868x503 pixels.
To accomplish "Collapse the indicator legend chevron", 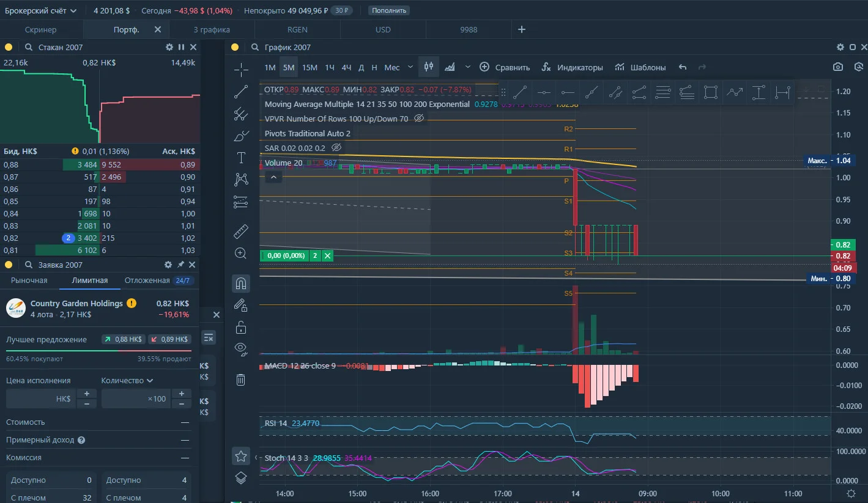I will tap(273, 177).
